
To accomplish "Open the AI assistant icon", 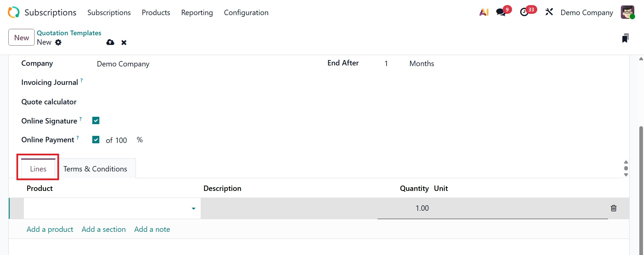I will coord(484,12).
